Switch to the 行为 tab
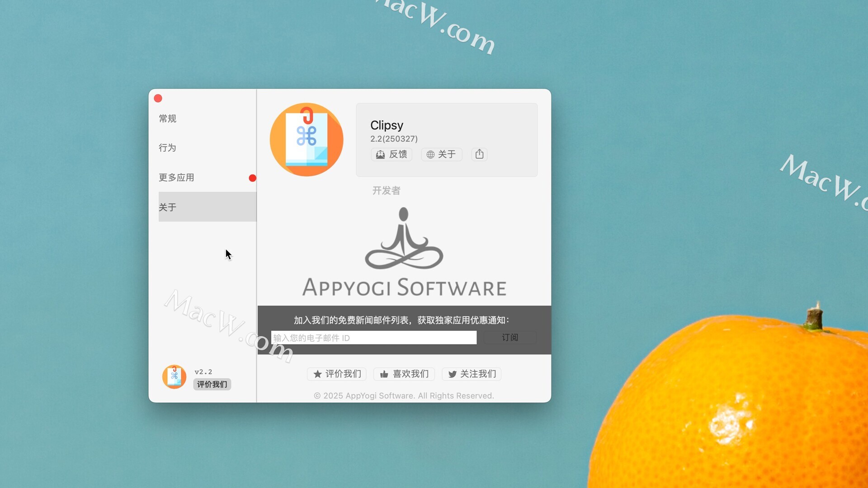Screen dimensions: 868x488 tap(207, 148)
